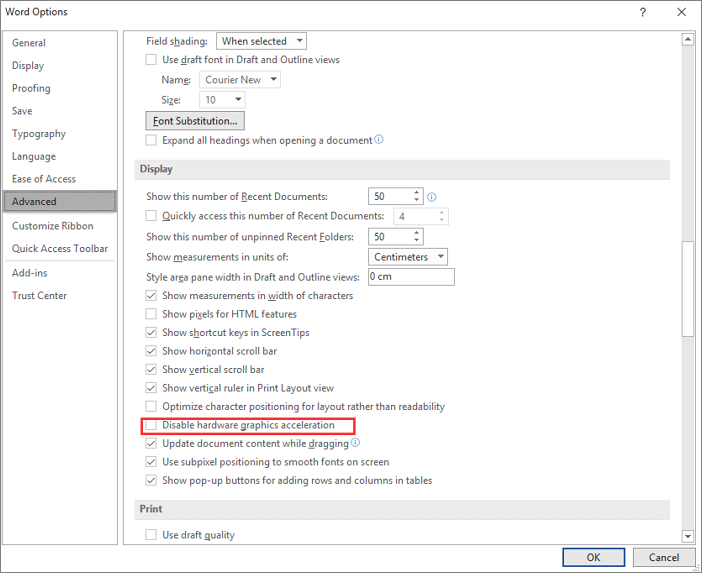Uncheck Update document content while dragging

(151, 444)
